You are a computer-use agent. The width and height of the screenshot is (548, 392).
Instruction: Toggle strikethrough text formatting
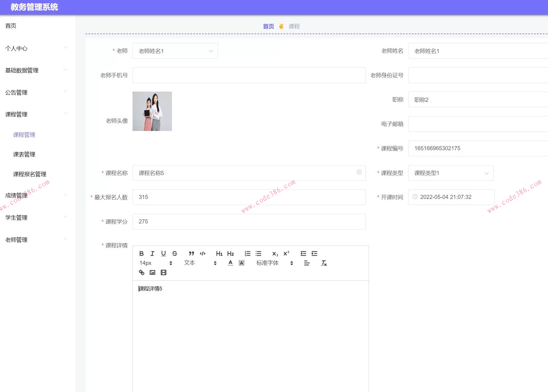[174, 253]
